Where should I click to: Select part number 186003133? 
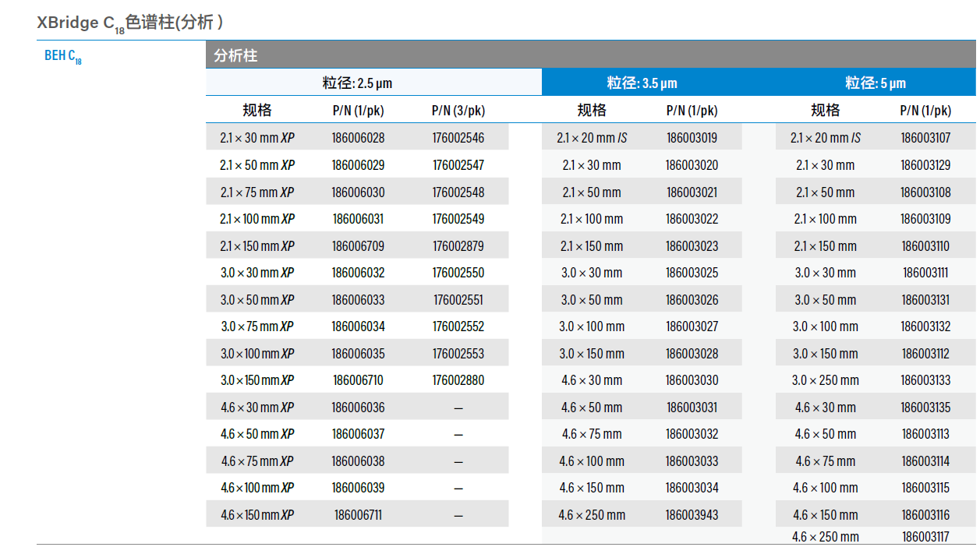(x=925, y=380)
